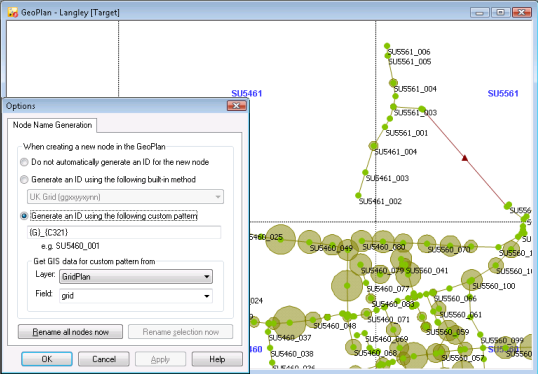Select node SU5460_037 on the map
538x374 pixels.
(x=268, y=332)
